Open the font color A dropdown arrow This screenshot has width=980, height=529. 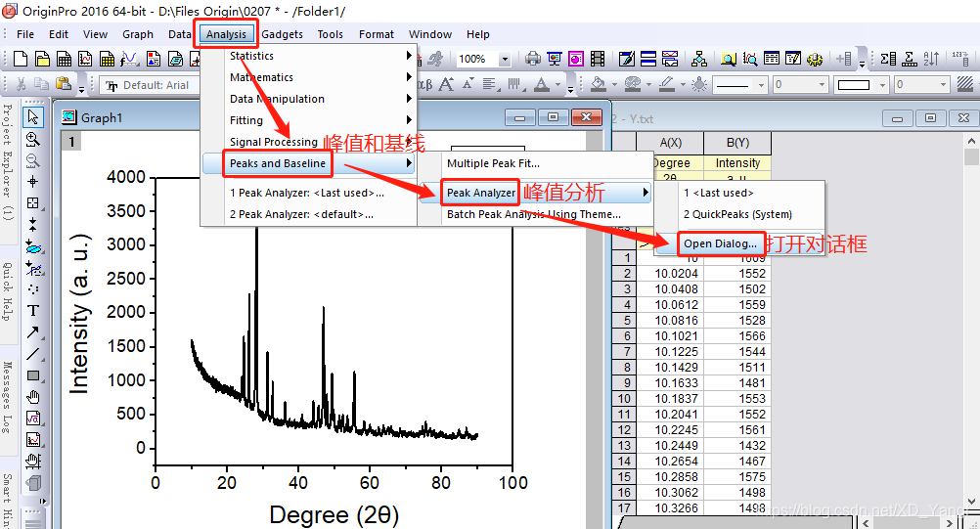point(558,84)
